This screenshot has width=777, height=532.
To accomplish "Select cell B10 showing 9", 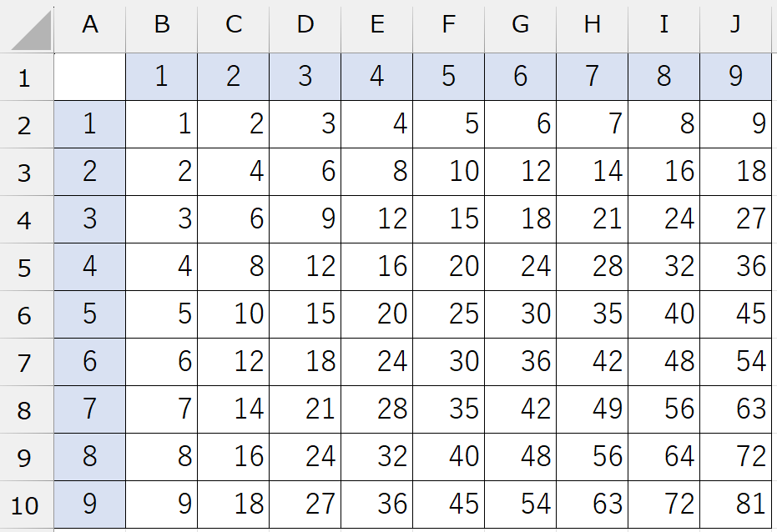I will (162, 504).
